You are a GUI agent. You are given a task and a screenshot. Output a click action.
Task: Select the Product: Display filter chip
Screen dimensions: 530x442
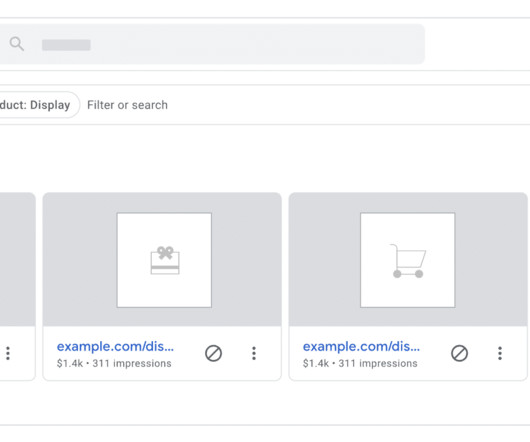point(38,105)
